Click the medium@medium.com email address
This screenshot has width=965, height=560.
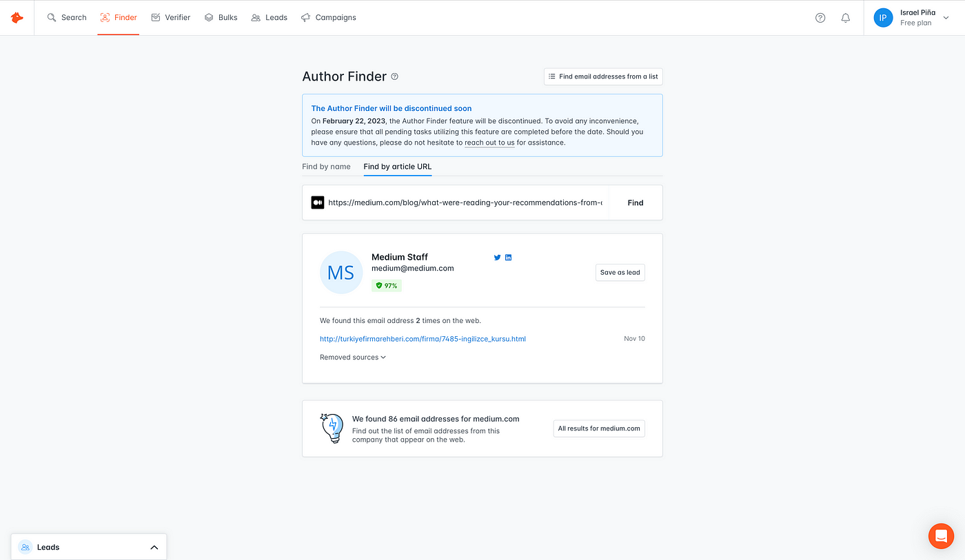click(412, 269)
